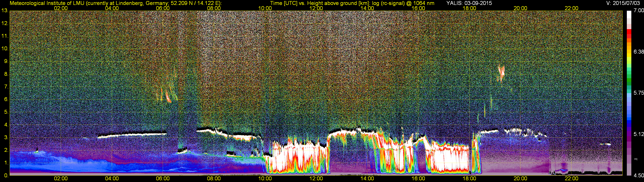
Task: Click the 08:00 label on the bottom axis
Action: pos(214,179)
